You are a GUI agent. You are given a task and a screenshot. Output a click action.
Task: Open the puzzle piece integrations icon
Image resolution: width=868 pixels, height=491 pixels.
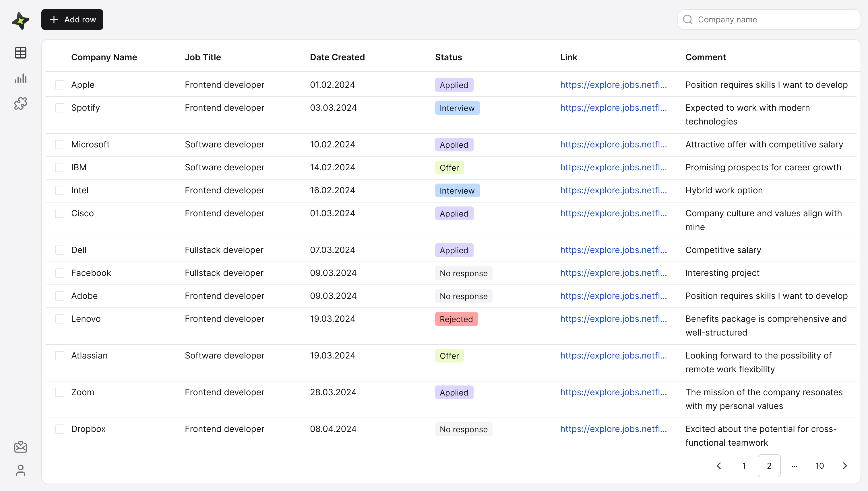(x=21, y=104)
